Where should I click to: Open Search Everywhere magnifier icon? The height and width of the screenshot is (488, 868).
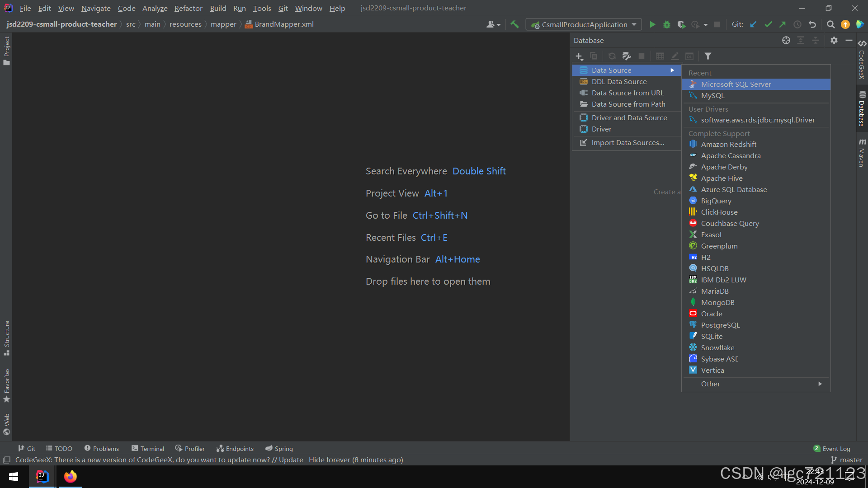830,24
